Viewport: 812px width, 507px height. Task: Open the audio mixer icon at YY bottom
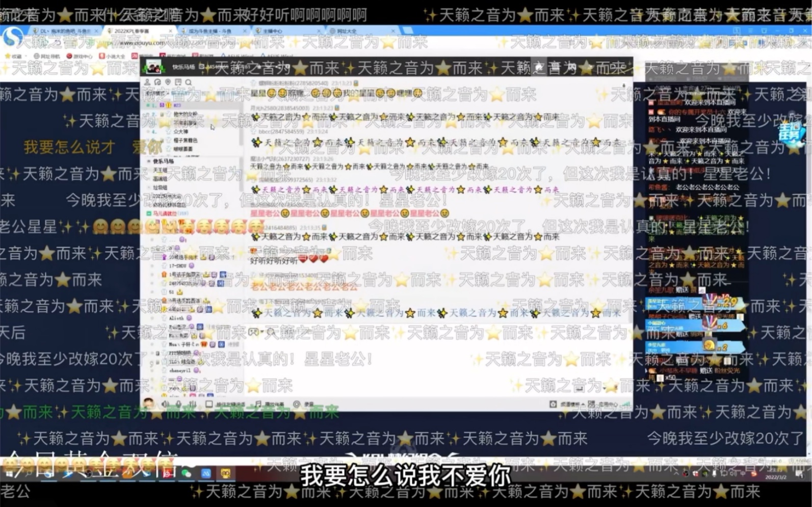193,404
